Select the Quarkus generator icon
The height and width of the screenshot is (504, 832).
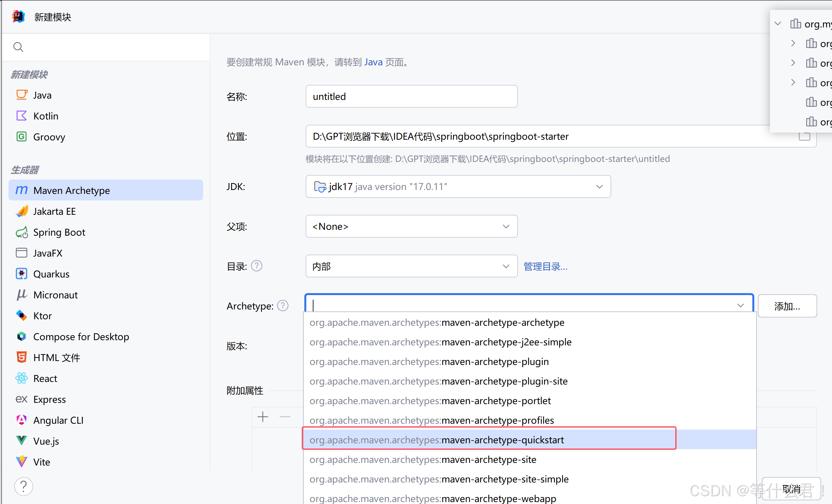[x=22, y=274]
